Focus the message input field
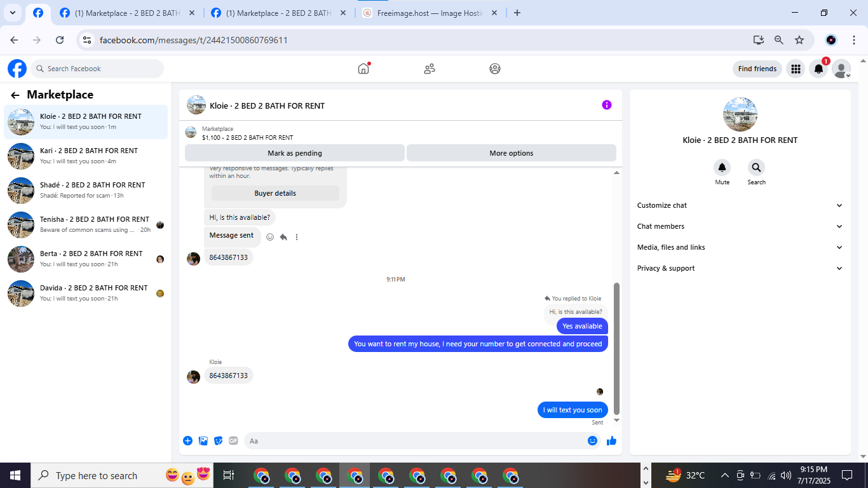Screen dimensions: 868x488 416,441
